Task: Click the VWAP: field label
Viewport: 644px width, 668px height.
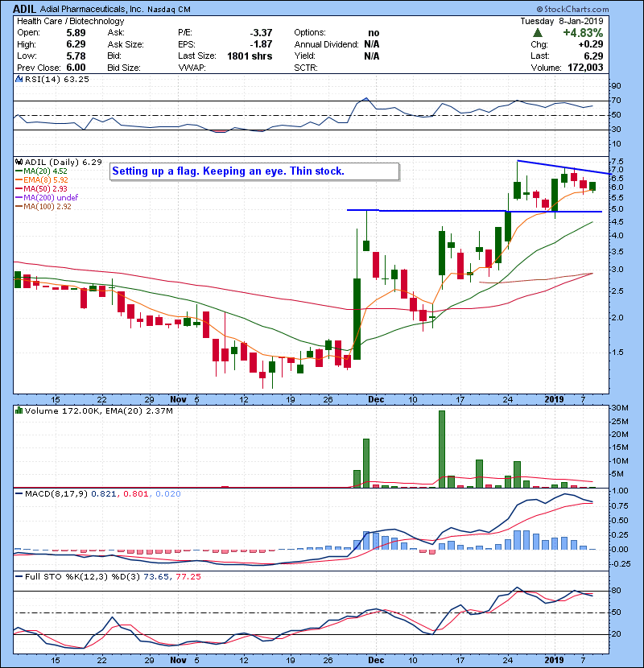Action: (x=192, y=68)
